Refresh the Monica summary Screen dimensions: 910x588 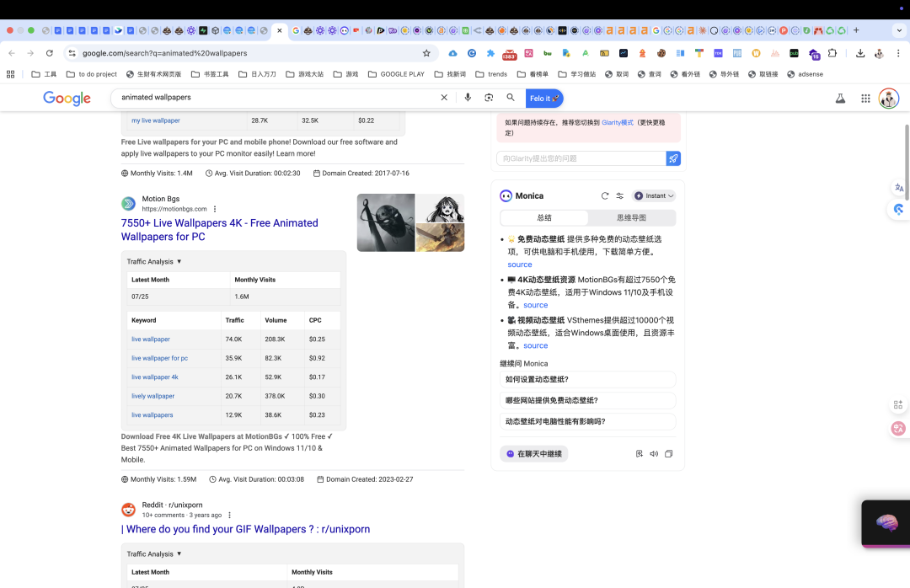click(x=605, y=195)
